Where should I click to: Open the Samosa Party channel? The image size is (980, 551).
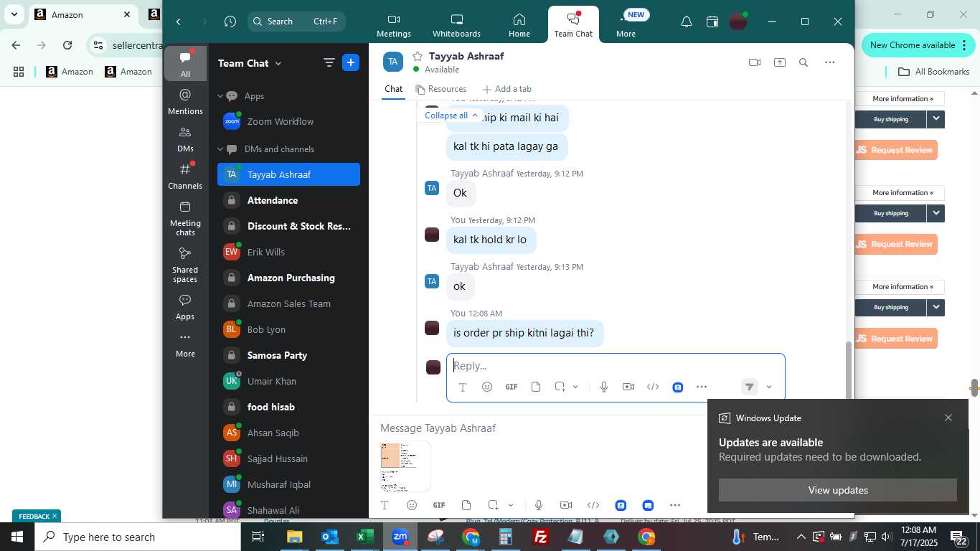pos(288,355)
